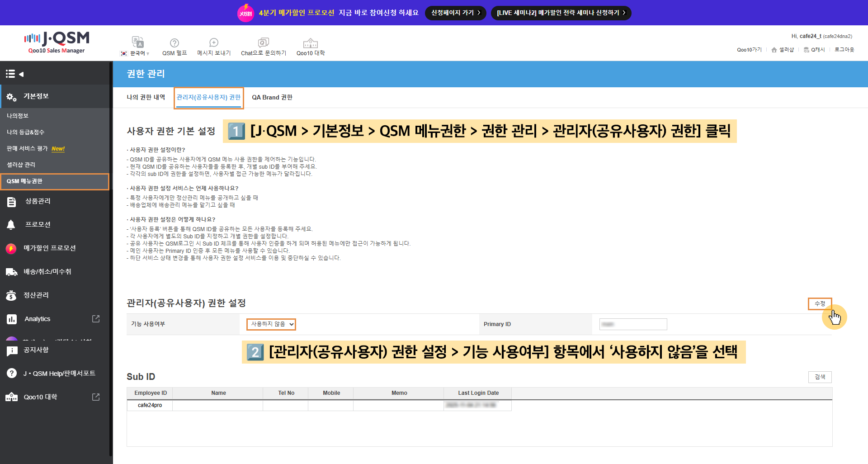Click the 정산관리 money bag icon
The height and width of the screenshot is (464, 868).
coord(11,295)
